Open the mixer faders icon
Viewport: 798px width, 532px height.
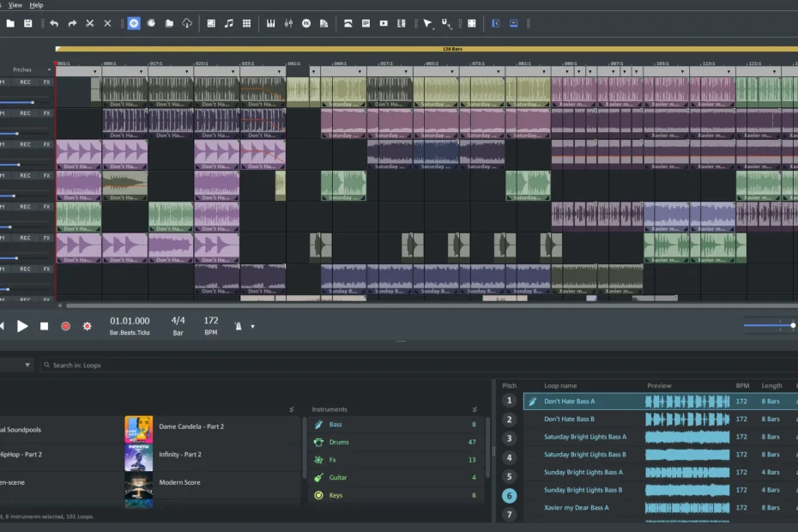coord(288,23)
